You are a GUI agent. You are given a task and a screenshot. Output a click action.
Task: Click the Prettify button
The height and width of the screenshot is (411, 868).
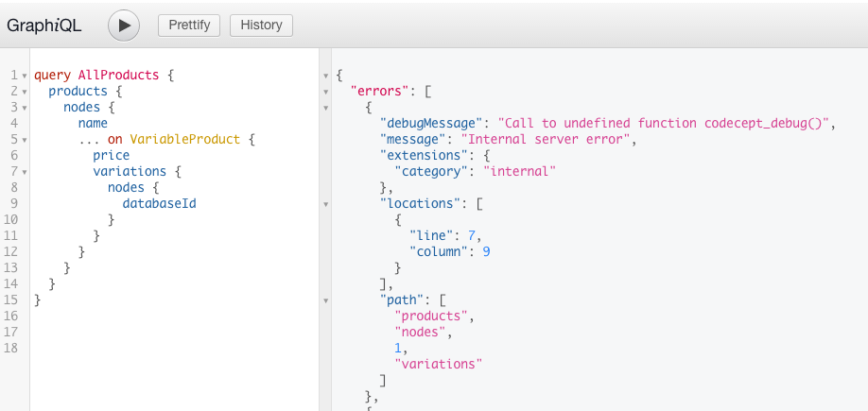[189, 26]
